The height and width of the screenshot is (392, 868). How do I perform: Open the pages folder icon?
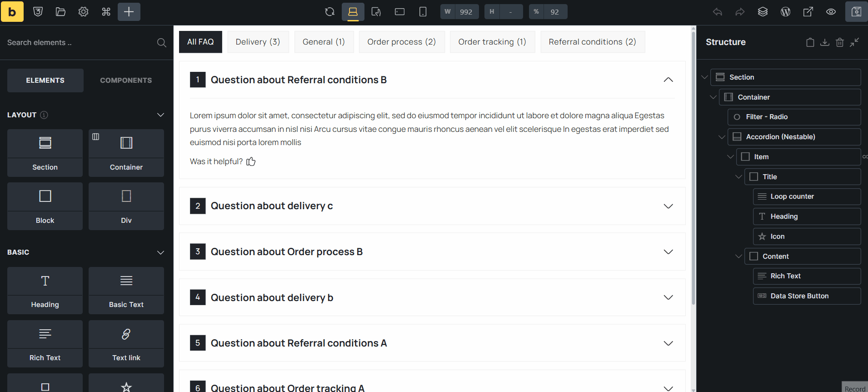pos(60,12)
